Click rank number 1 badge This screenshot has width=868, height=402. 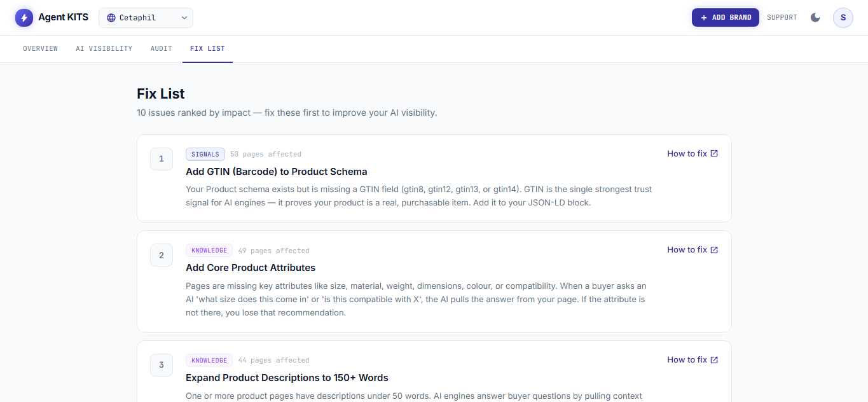tap(162, 159)
